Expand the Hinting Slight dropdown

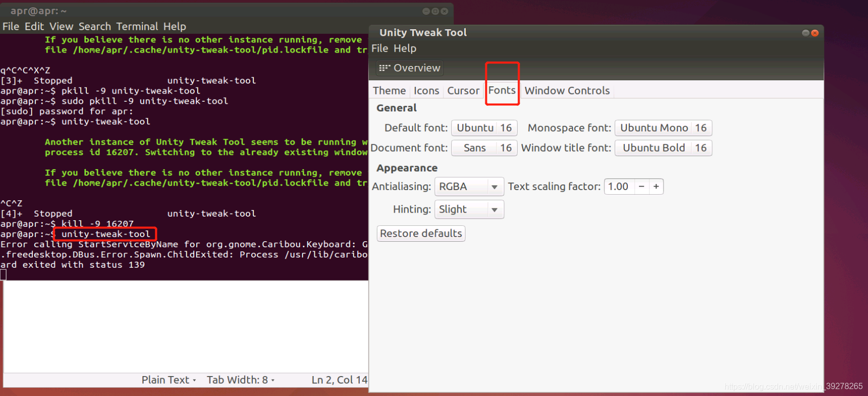pyautogui.click(x=469, y=209)
